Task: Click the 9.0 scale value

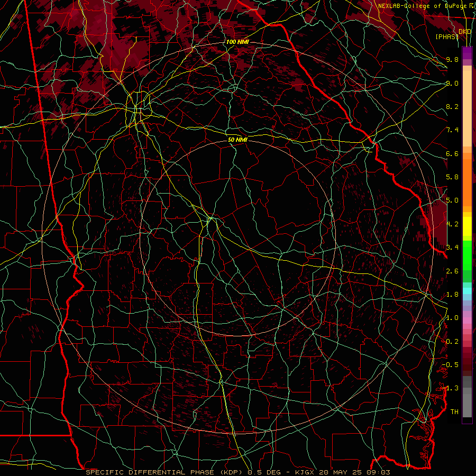Action: [452, 83]
